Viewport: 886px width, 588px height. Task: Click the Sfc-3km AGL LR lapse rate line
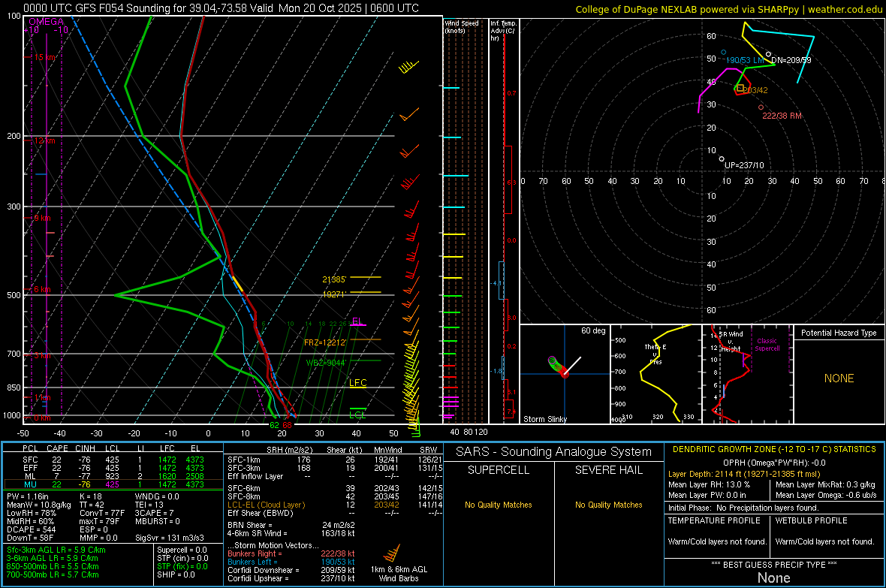[56, 550]
